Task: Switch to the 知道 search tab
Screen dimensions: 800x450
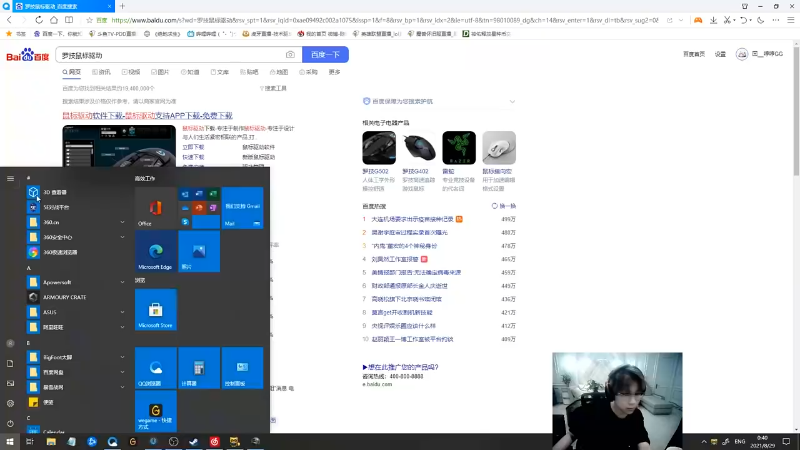Action: coord(190,72)
